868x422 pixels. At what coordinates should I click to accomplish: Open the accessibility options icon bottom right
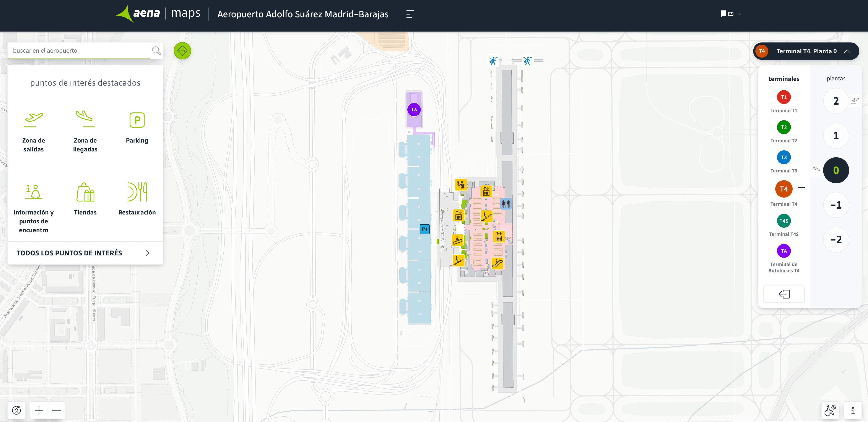point(831,410)
